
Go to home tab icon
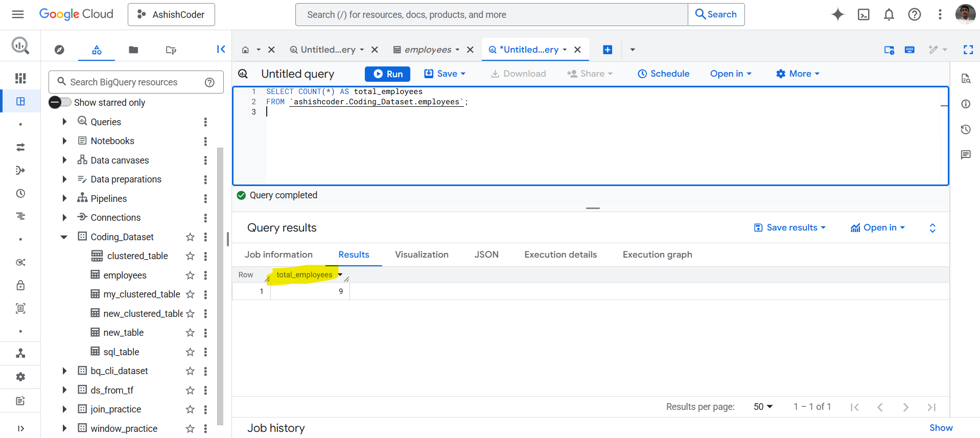pos(245,50)
